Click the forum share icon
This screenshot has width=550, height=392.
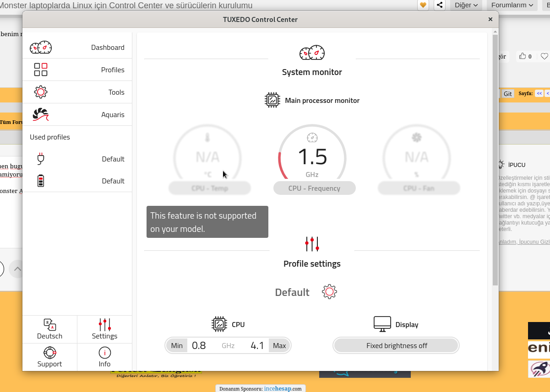coord(440,5)
